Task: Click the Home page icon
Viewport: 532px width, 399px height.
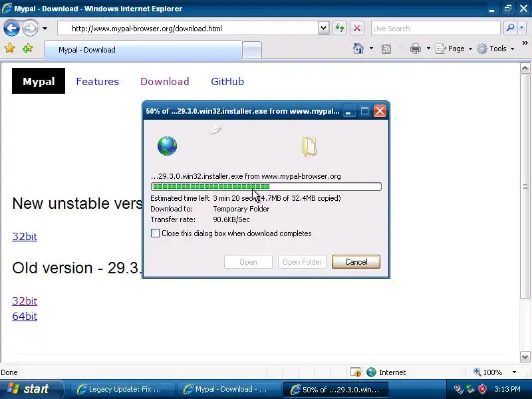Action: click(x=358, y=49)
